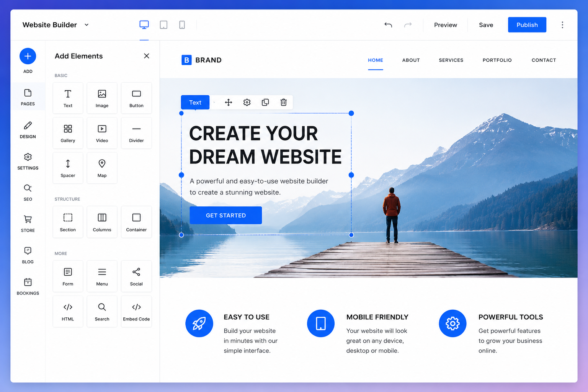Viewport: 588px width, 392px height.
Task: Switch to mobile phone preview mode
Action: [x=182, y=25]
